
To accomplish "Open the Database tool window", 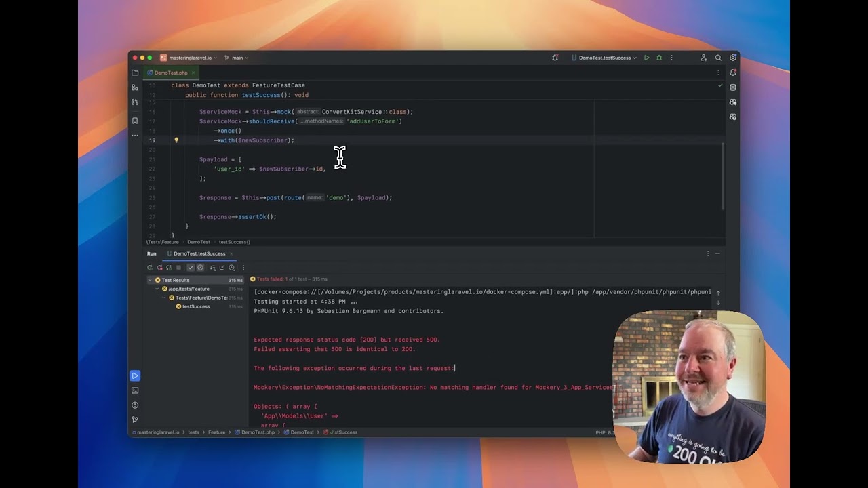I will pyautogui.click(x=733, y=87).
